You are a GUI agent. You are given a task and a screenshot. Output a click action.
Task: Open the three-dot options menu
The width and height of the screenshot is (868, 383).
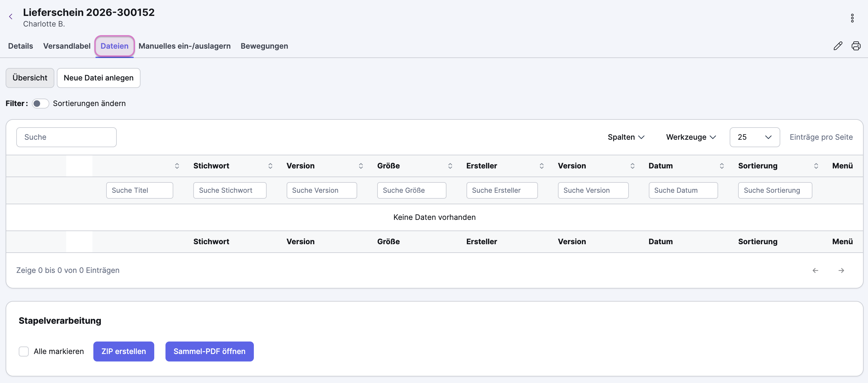point(852,18)
